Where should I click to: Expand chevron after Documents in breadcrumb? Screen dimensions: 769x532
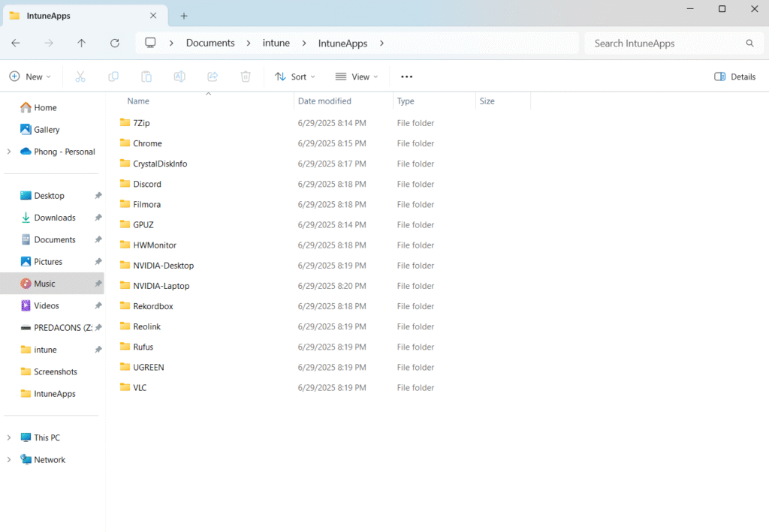pos(249,43)
